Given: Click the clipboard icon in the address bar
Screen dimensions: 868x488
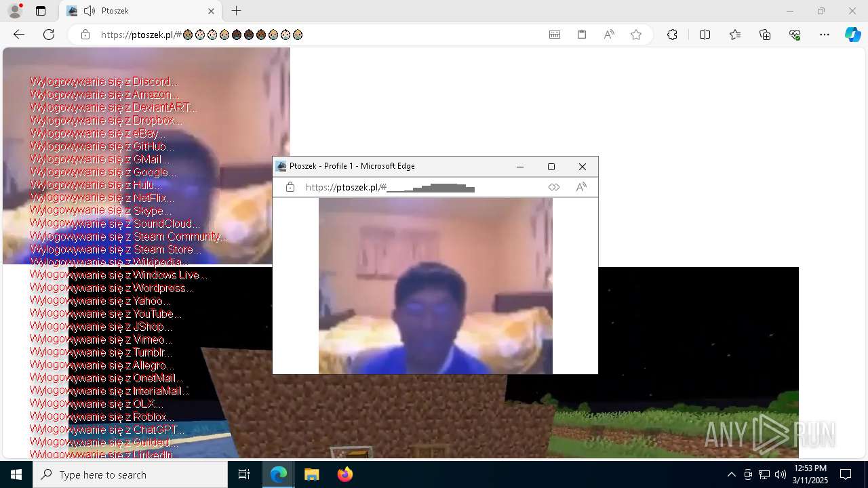Looking at the screenshot, I should (582, 35).
